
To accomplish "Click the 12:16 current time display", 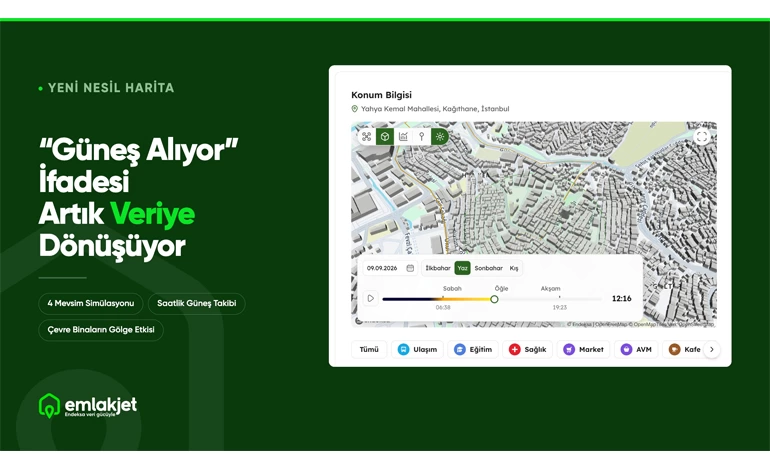I will 622,299.
